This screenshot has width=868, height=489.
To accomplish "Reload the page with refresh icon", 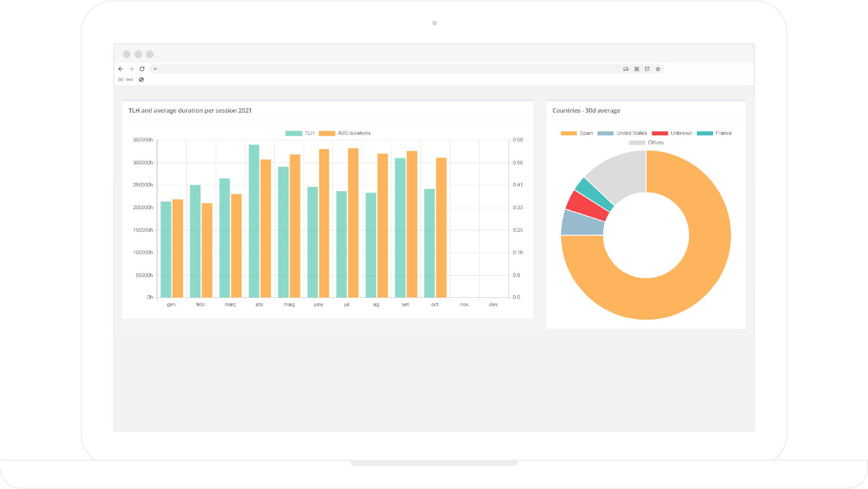I will coord(142,69).
